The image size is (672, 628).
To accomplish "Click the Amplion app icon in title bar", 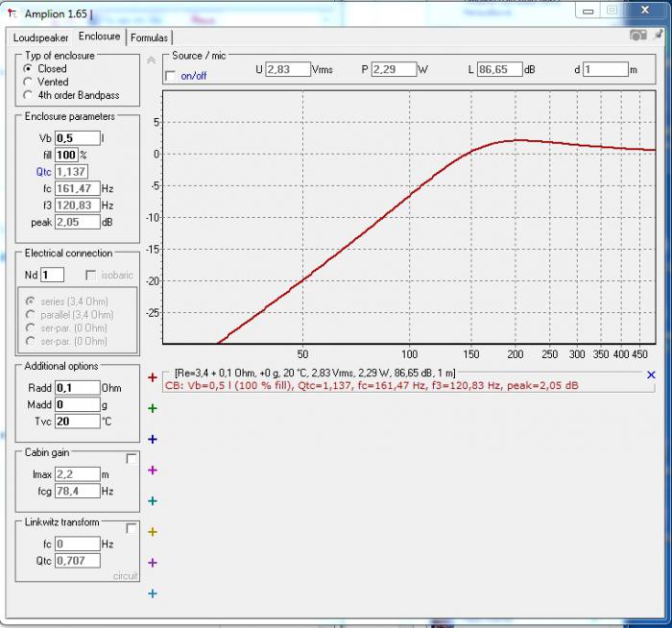I will point(12,13).
